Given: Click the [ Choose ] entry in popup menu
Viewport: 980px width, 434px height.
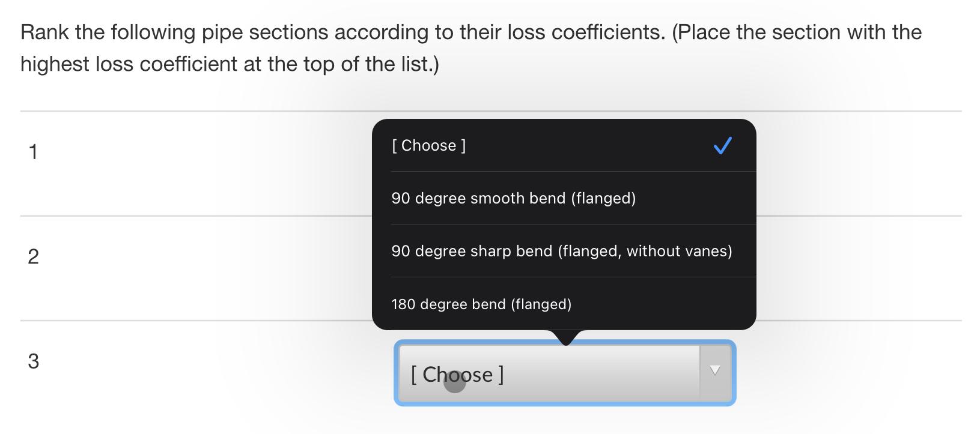Looking at the screenshot, I should pyautogui.click(x=428, y=145).
